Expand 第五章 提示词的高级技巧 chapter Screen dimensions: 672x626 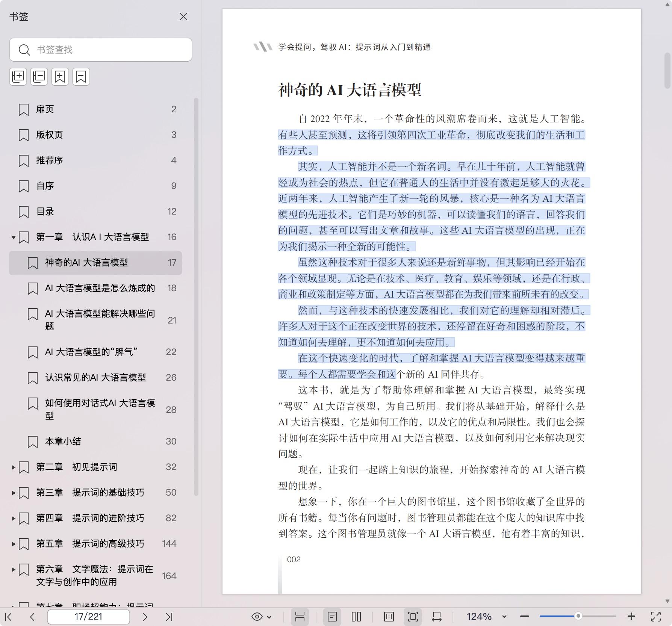14,544
